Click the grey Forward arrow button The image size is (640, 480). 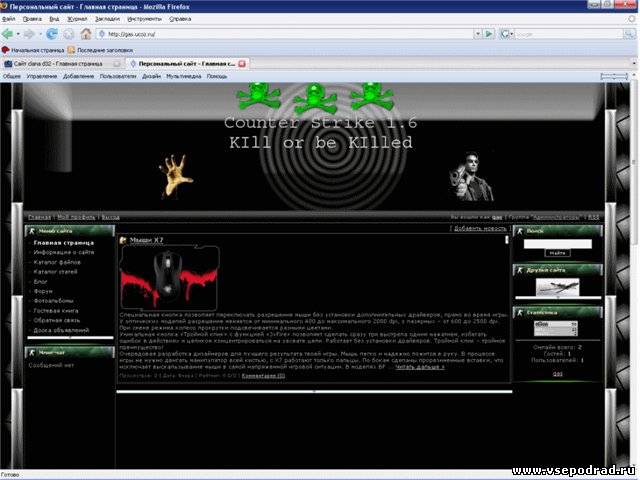click(29, 34)
